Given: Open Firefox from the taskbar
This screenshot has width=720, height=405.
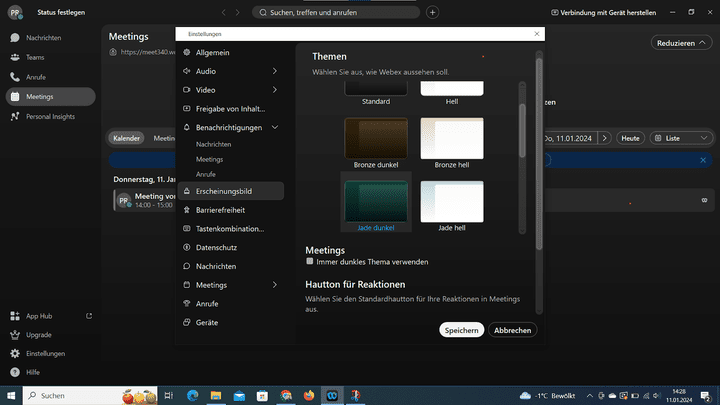Looking at the screenshot, I should [309, 395].
